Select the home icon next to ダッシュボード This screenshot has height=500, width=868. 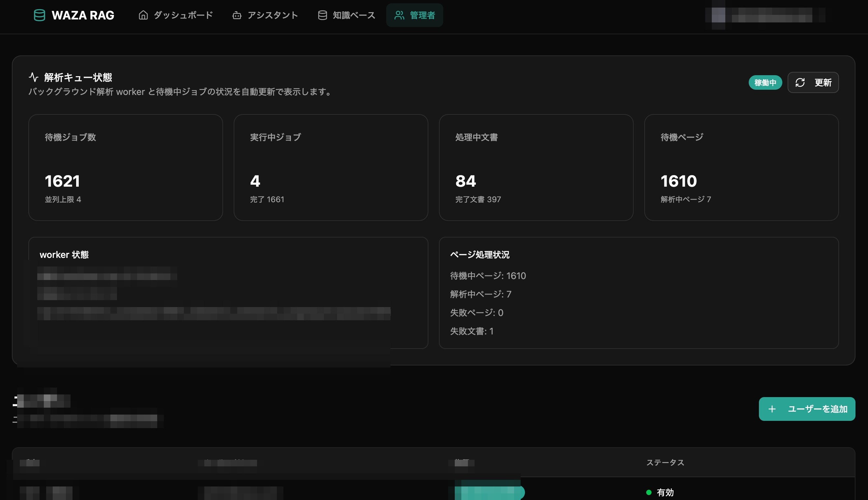pos(143,15)
